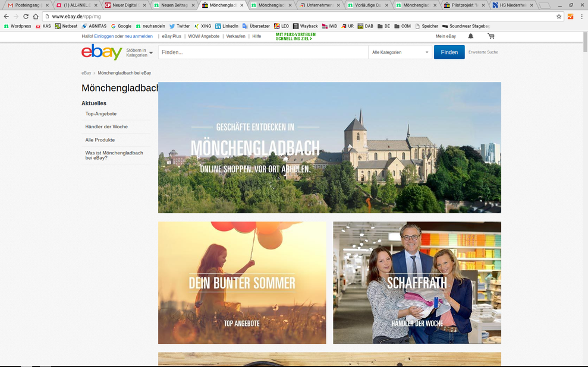
Task: Open Hilfe link
Action: coord(256,36)
